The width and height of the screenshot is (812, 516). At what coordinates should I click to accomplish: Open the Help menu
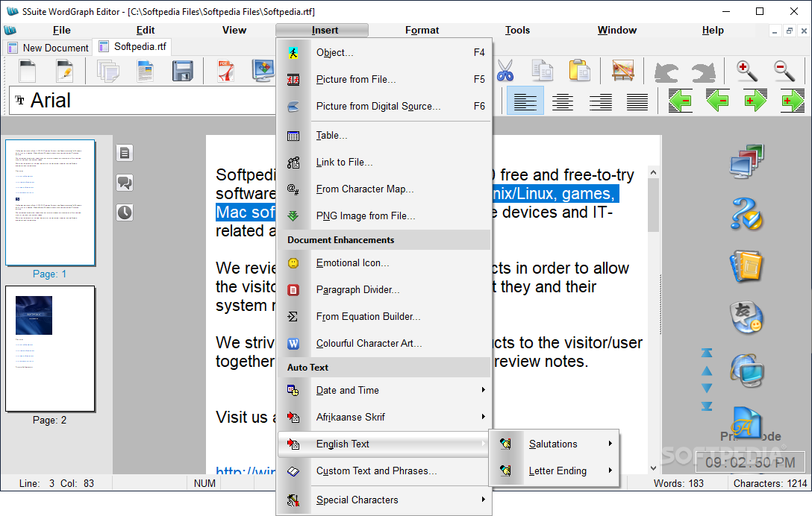(x=713, y=30)
